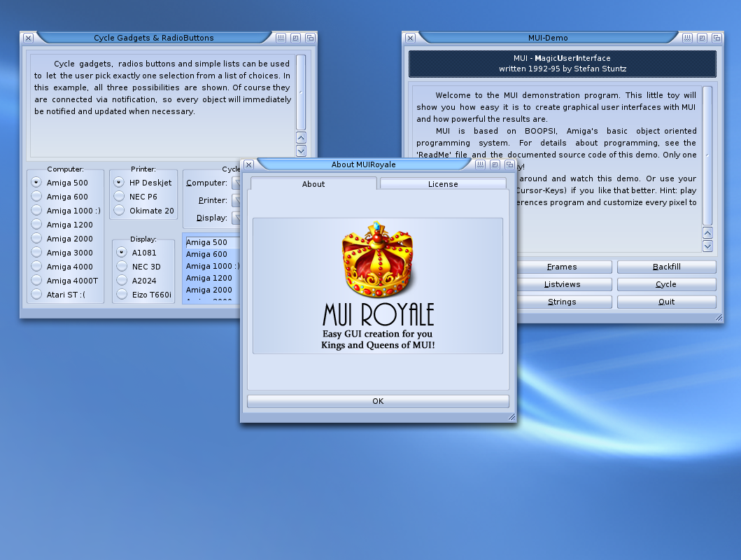Screen dimensions: 741x560
Task: Select list entry "Amiga 1200" in the listview
Action: pos(213,278)
